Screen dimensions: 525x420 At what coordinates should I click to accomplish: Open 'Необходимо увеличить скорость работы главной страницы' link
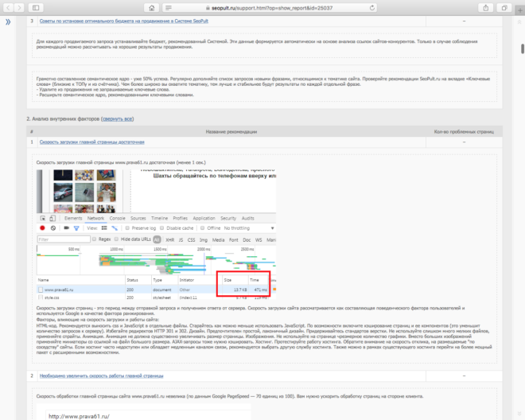point(100,374)
